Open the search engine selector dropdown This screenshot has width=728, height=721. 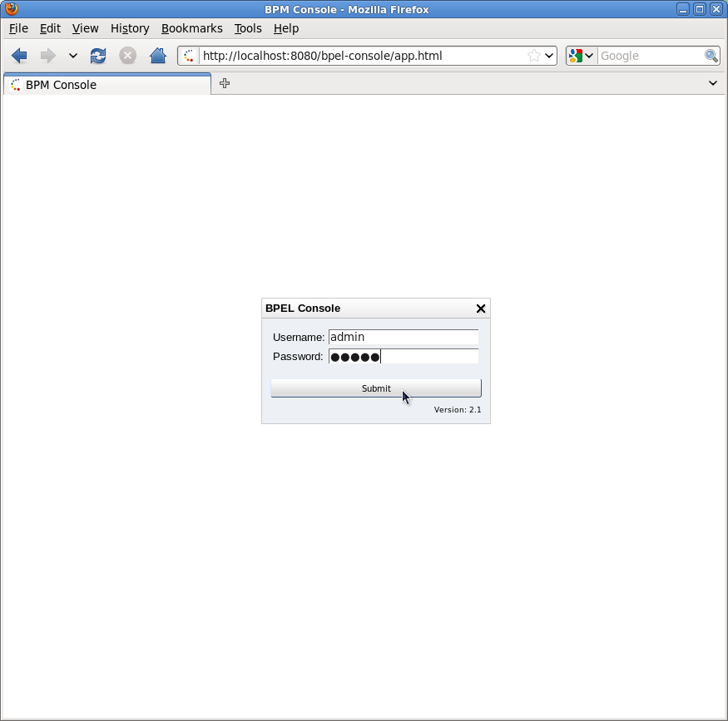click(x=591, y=56)
